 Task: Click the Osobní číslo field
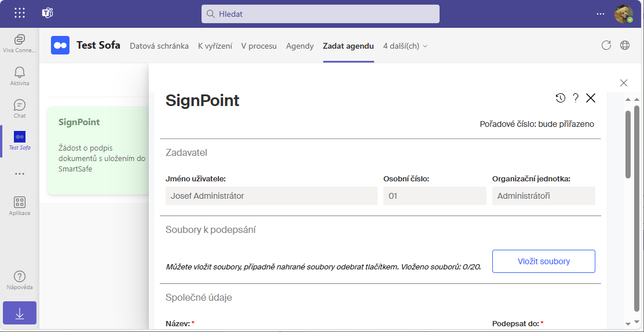[434, 196]
